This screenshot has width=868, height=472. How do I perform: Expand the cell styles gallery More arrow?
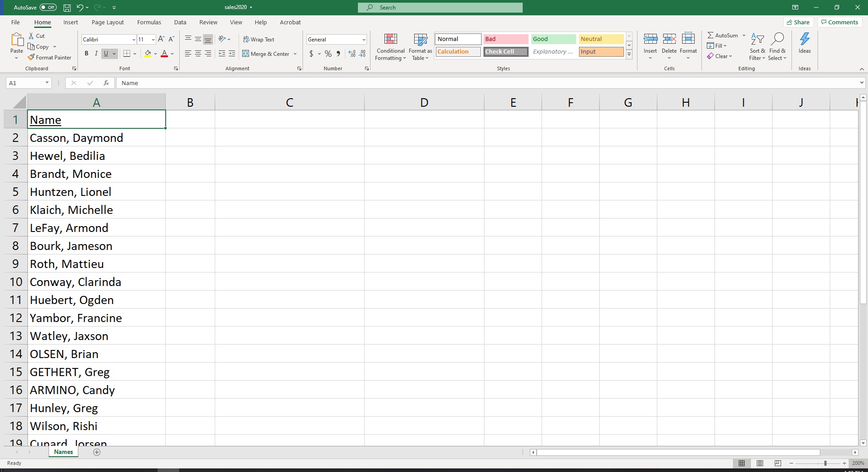coord(629,54)
